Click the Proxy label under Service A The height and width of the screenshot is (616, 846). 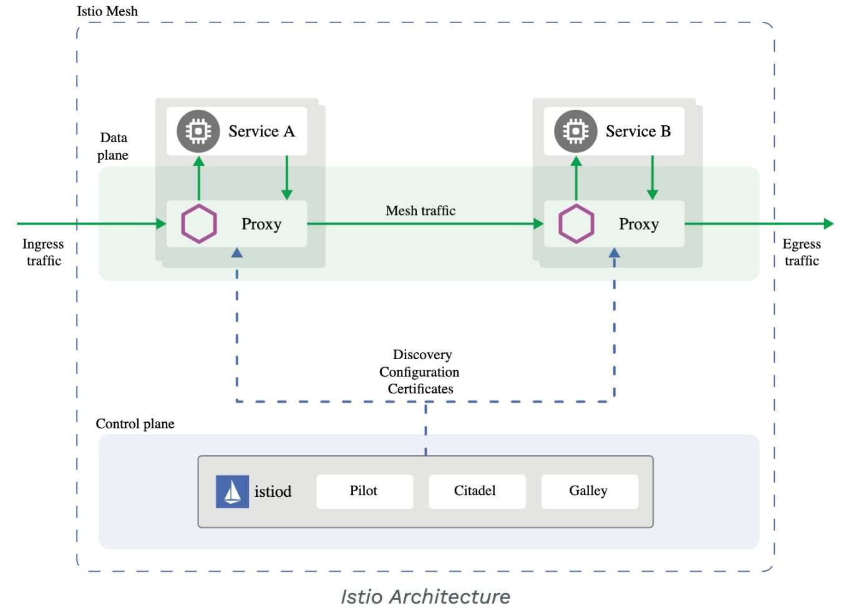pyautogui.click(x=261, y=224)
